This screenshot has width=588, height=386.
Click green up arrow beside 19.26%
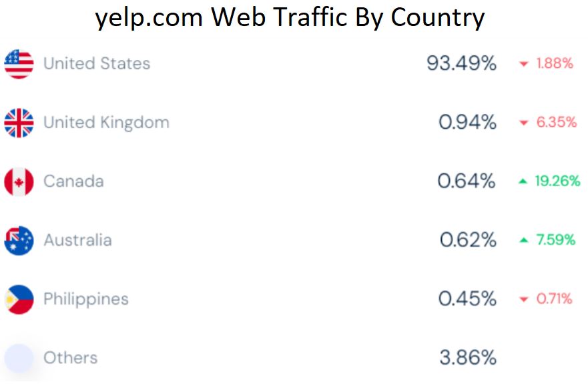click(x=523, y=181)
